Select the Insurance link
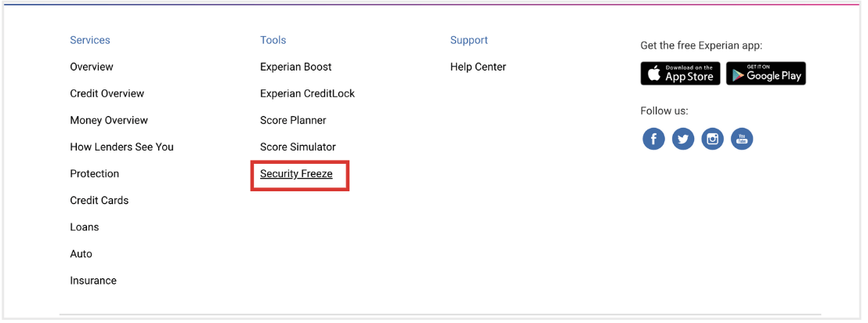 point(93,281)
